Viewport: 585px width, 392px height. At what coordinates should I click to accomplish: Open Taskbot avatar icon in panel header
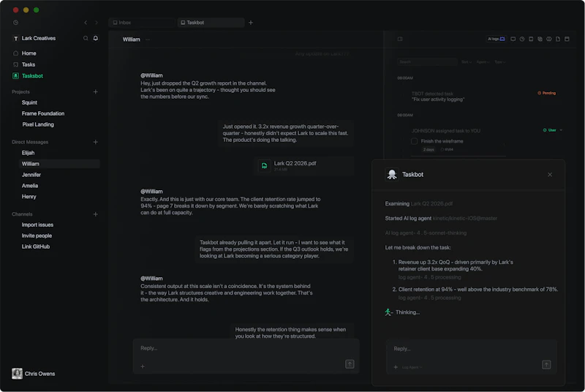[392, 175]
